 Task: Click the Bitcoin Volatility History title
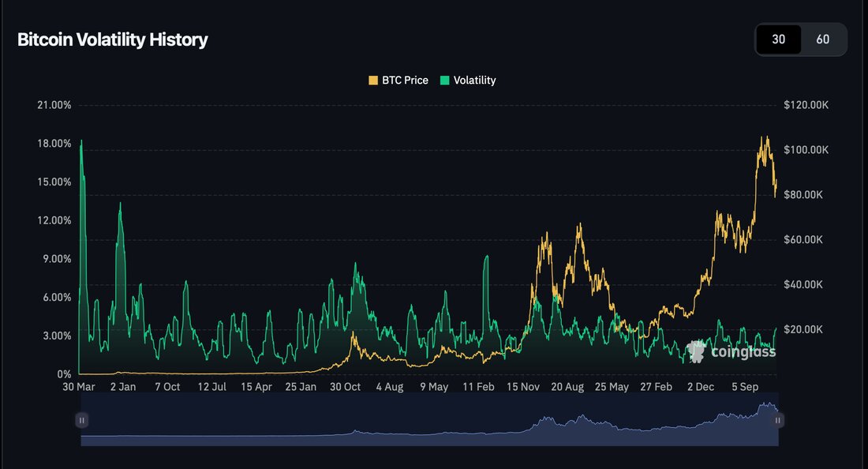coord(112,39)
